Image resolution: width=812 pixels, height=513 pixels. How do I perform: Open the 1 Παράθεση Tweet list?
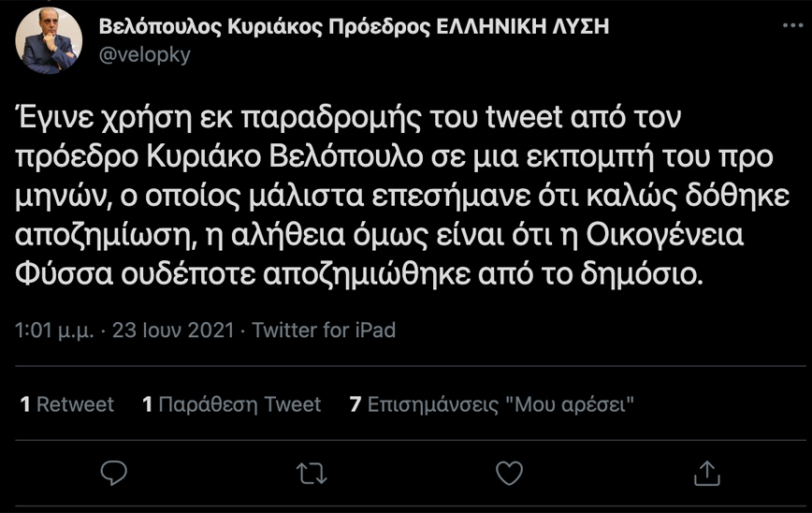[231, 404]
